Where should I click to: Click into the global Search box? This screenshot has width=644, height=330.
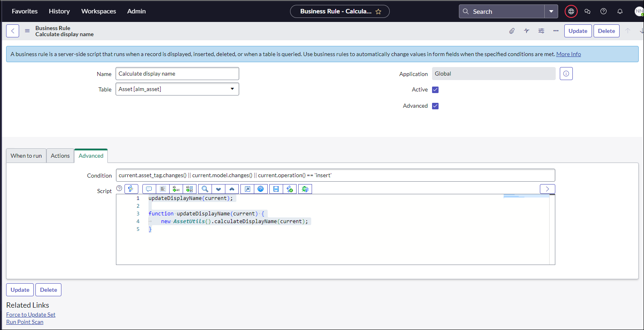coord(502,11)
